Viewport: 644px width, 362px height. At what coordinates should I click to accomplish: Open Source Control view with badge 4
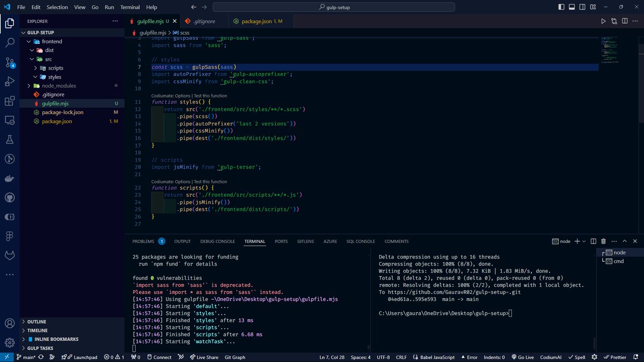tap(10, 62)
